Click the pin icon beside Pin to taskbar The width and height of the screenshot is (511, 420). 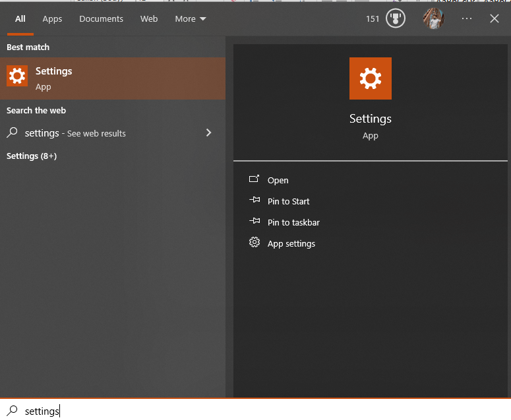(x=255, y=221)
